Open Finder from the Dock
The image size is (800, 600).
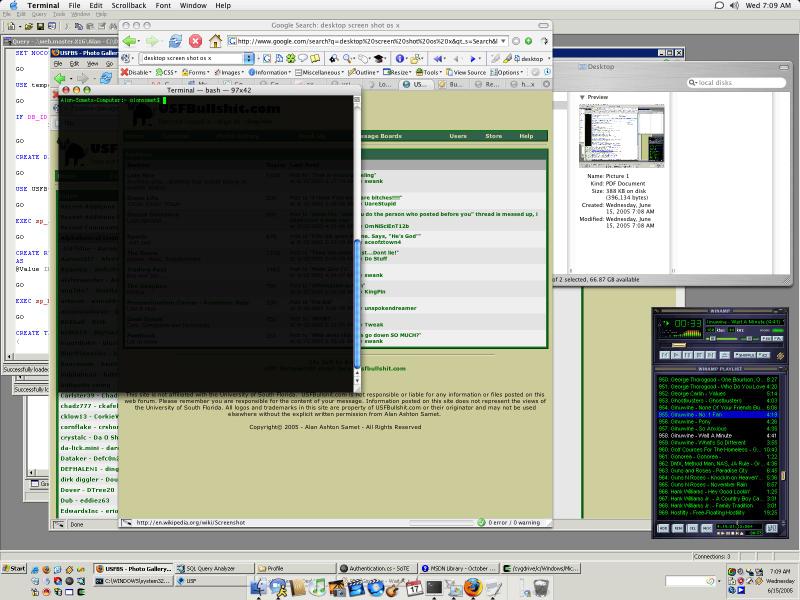[x=259, y=588]
